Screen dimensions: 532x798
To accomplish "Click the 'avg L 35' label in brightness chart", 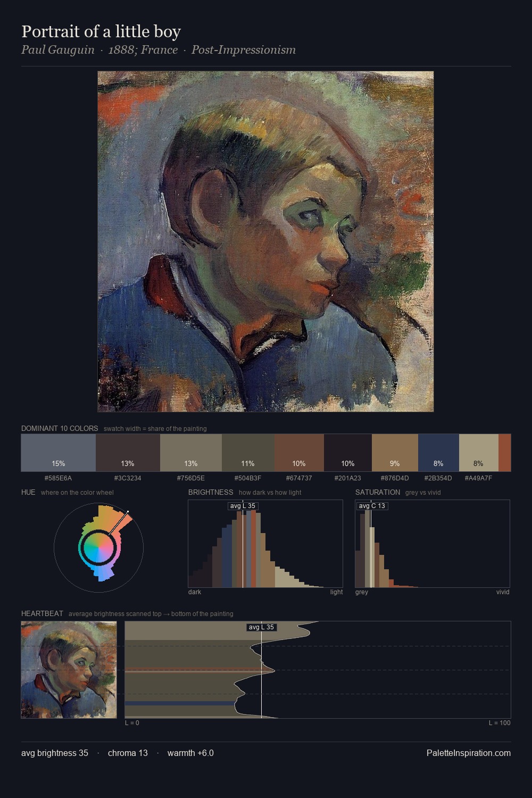I will [x=243, y=506].
